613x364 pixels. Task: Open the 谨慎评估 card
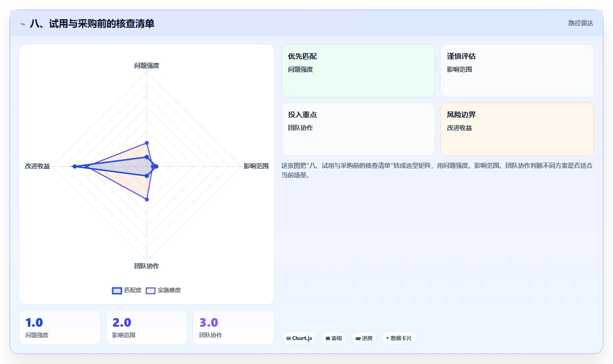tap(517, 71)
